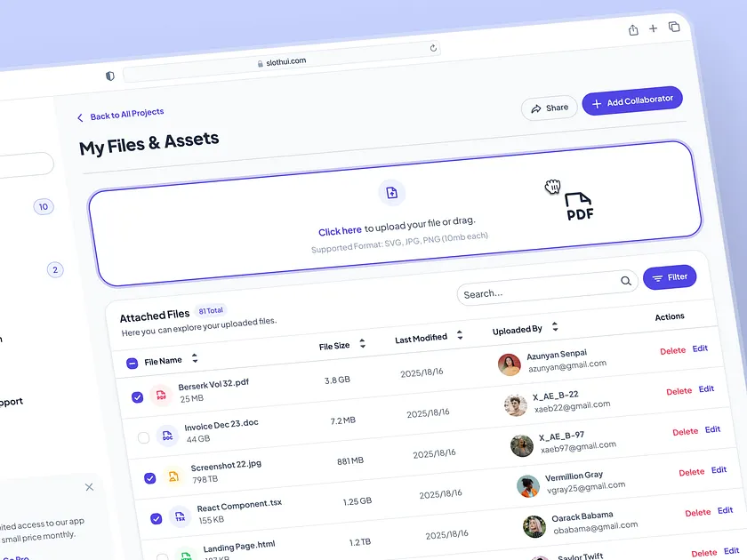Sort the Last Modified column

459,335
